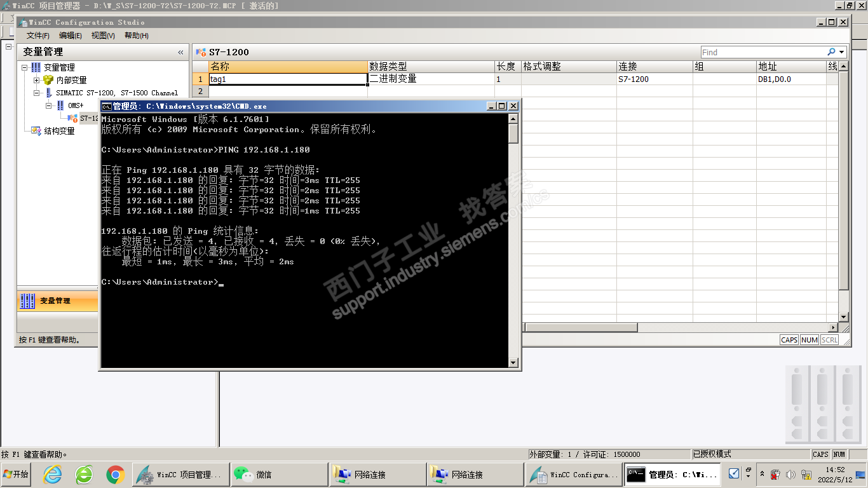Click the 变量管理 navigation bar button
The width and height of the screenshot is (868, 488).
pyautogui.click(x=57, y=301)
